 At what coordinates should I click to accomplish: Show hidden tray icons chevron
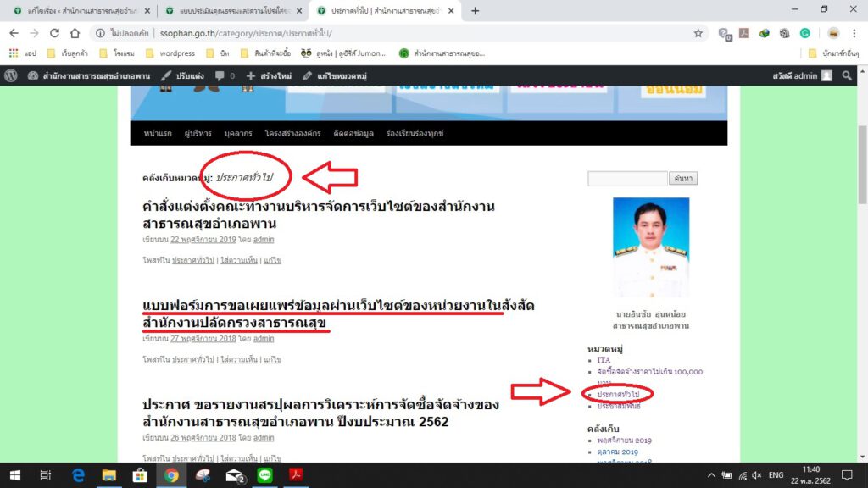(x=711, y=475)
